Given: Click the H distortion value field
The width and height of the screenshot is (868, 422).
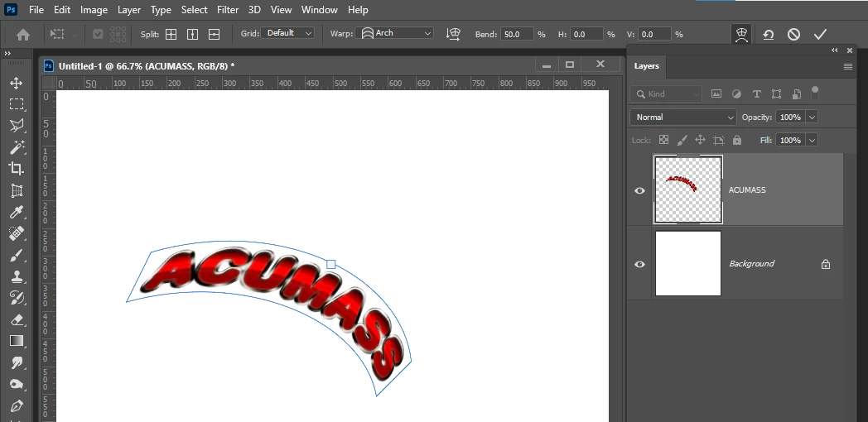Looking at the screenshot, I should 586,34.
